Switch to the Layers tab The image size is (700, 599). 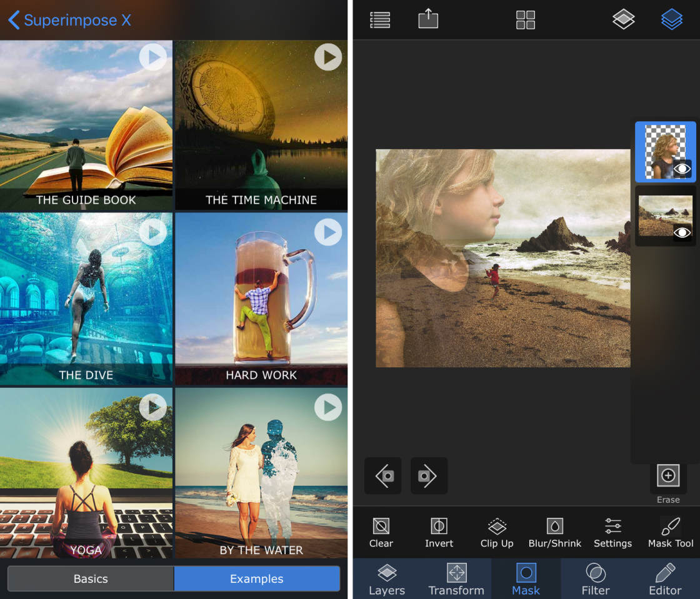387,578
